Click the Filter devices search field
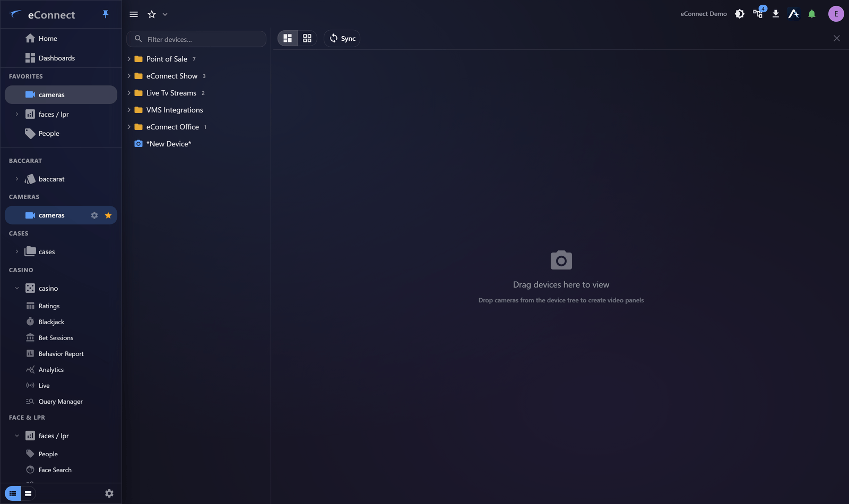Screen dimensions: 849x504 196,39
